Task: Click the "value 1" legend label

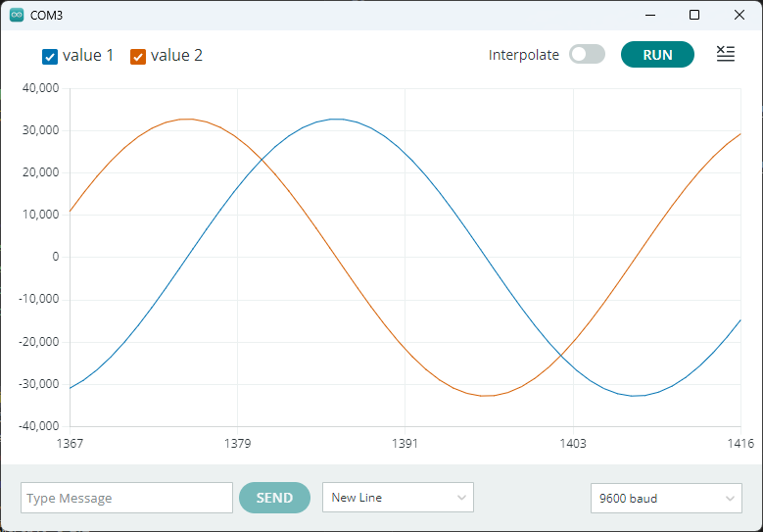Action: (x=88, y=56)
